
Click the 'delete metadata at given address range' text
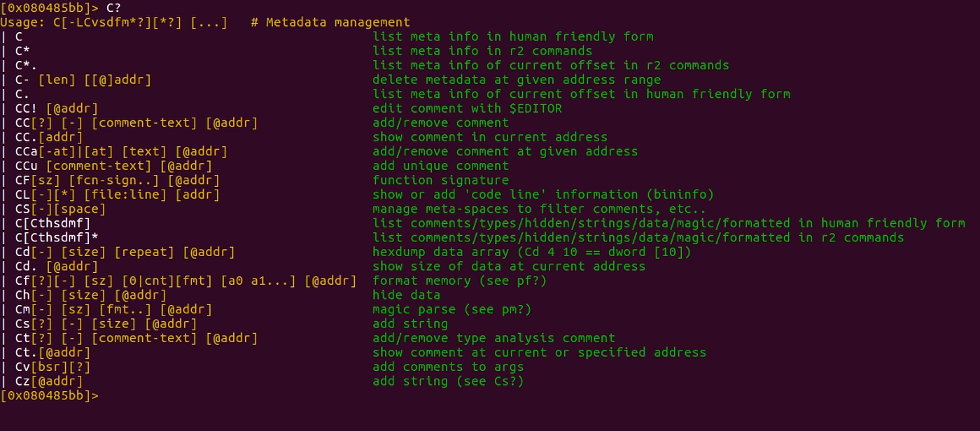coord(517,80)
